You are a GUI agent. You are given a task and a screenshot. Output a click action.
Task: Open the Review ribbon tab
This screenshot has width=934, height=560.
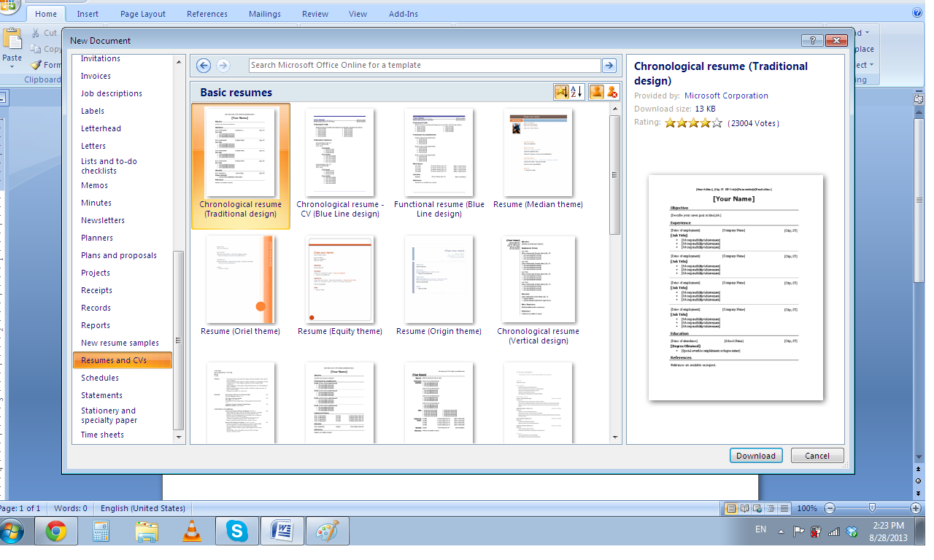(x=315, y=14)
